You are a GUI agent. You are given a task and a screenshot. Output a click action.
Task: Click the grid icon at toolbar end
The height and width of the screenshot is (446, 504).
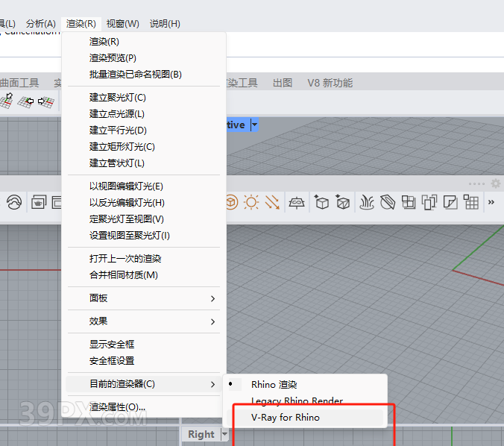click(470, 201)
